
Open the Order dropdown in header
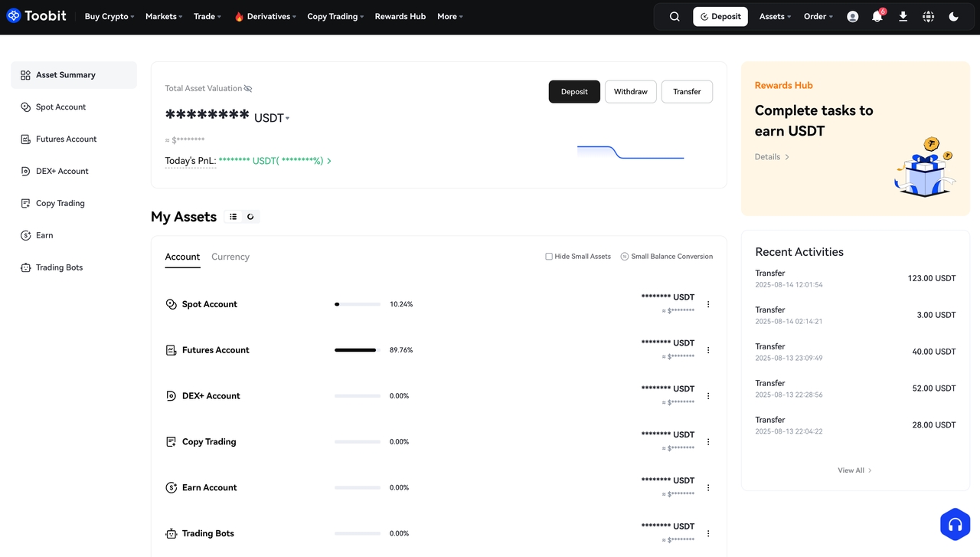818,16
